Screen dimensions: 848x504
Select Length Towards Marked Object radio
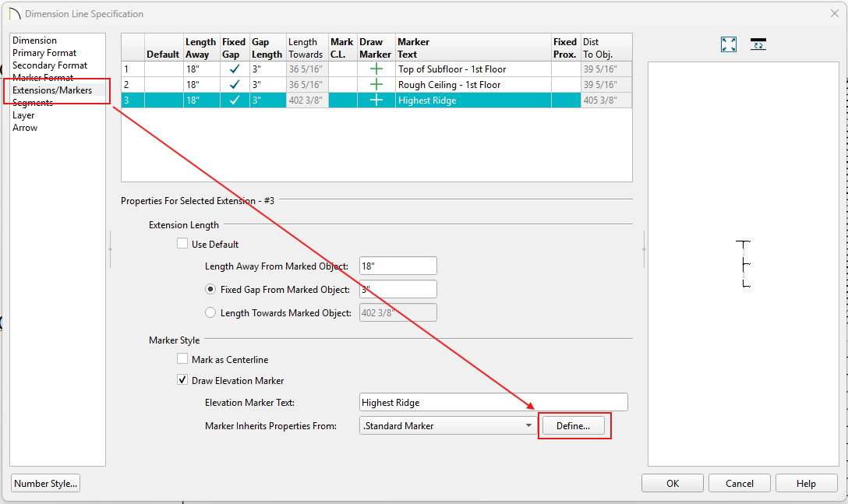(210, 312)
